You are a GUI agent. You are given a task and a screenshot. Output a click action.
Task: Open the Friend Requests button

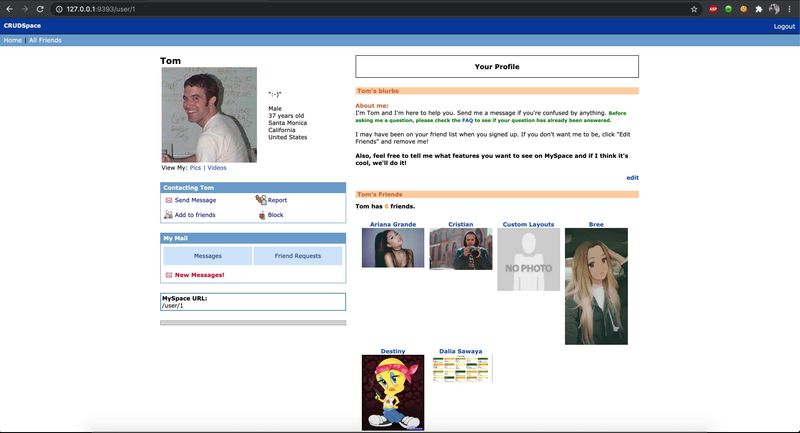298,256
